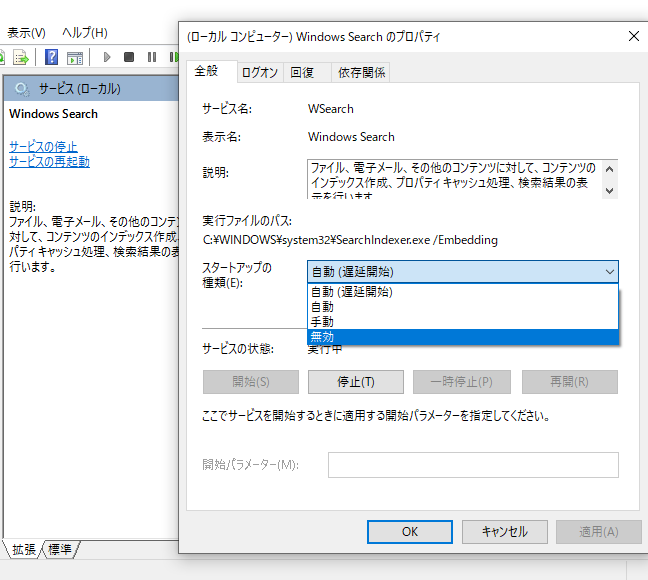Switch to the ログオン tab
The height and width of the screenshot is (580, 648).
260,73
